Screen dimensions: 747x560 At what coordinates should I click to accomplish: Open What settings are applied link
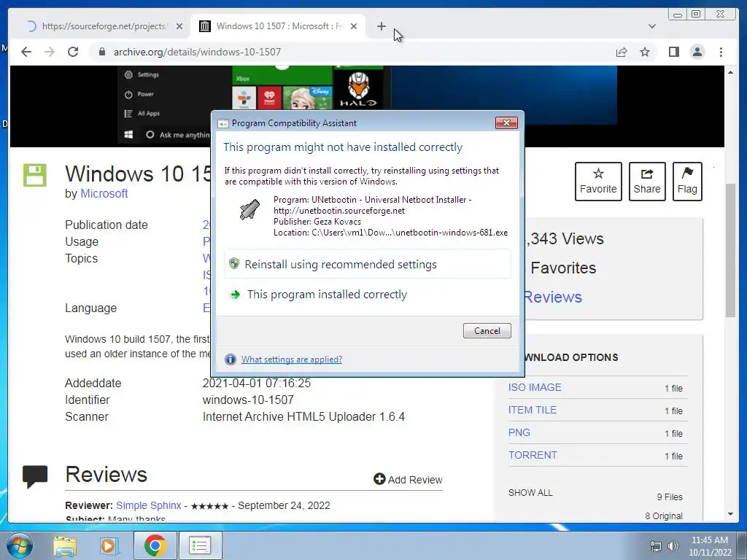(x=292, y=359)
